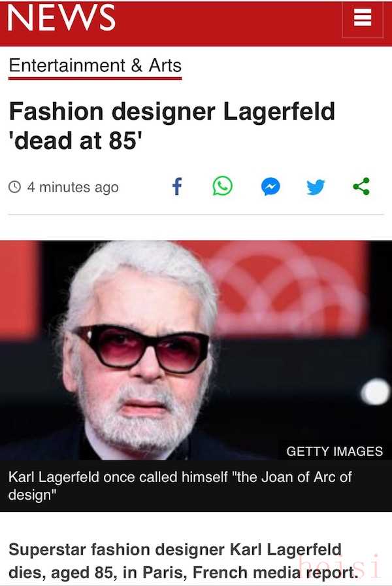Click the Lagerfeld 'dead at 85' headline
Image resolution: width=392 pixels, height=586 pixels.
(172, 126)
